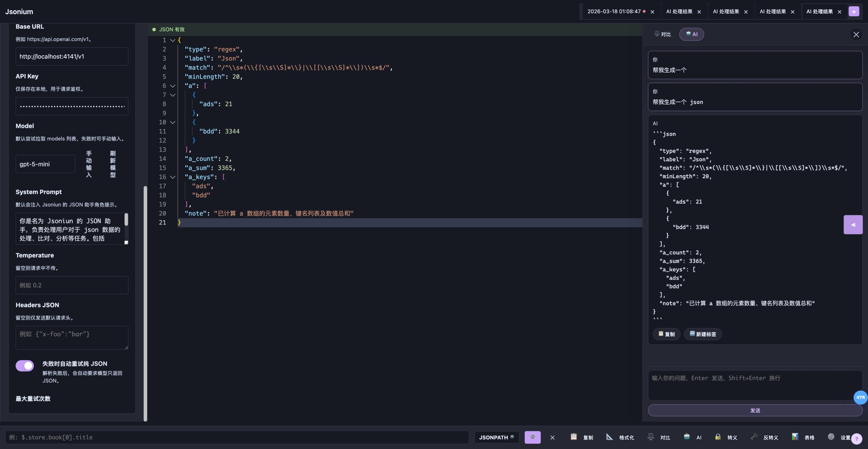Add a new tab with the plus button
This screenshot has width=868, height=449.
point(854,12)
